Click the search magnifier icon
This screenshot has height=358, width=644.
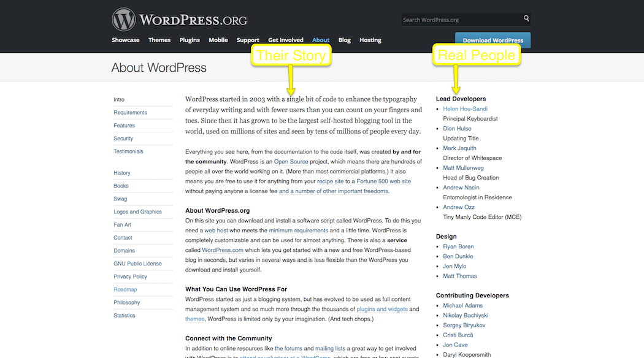click(x=526, y=18)
